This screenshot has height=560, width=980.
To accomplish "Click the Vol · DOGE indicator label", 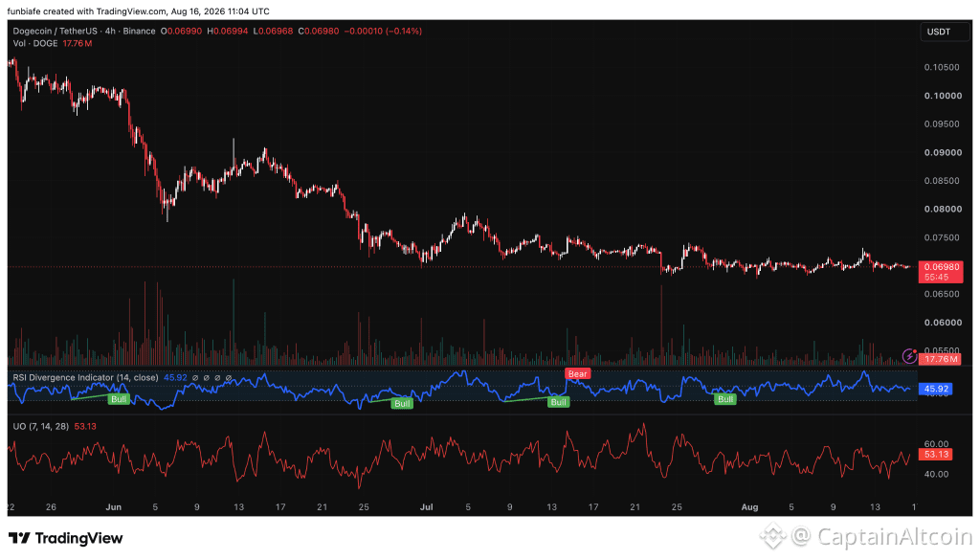I will point(35,44).
